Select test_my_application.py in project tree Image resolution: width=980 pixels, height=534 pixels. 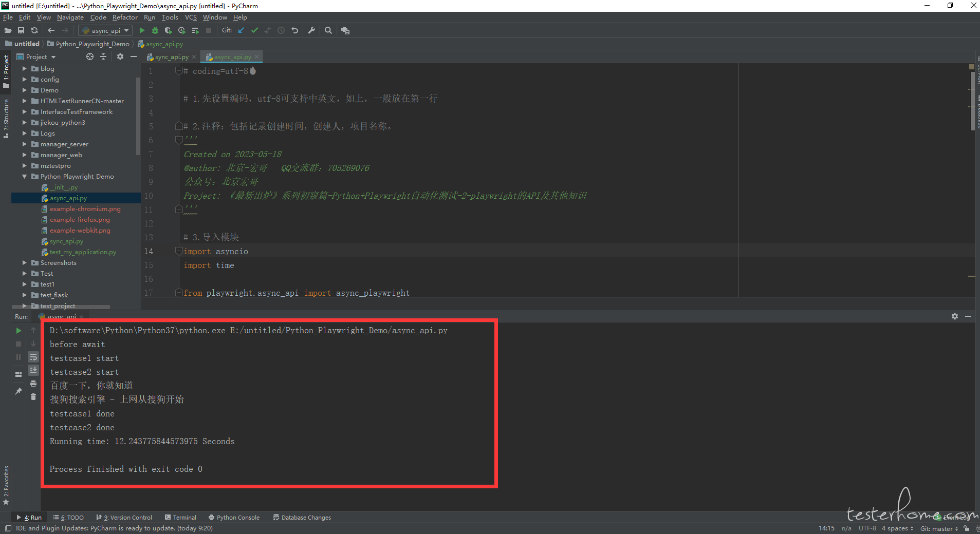(82, 252)
